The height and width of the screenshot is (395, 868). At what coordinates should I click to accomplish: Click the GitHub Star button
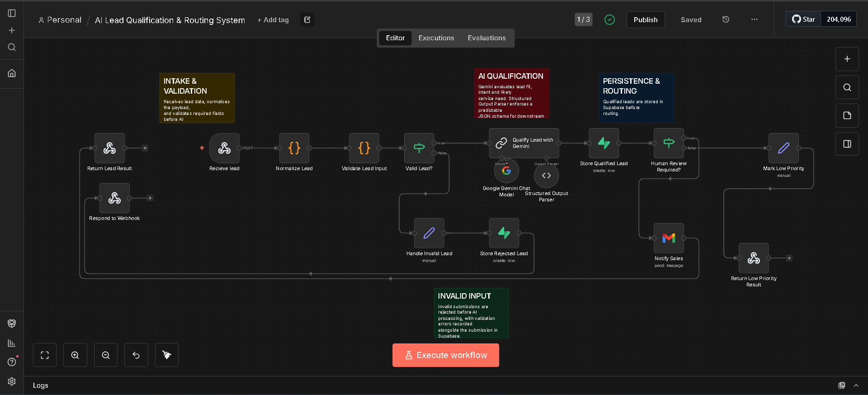tap(803, 19)
